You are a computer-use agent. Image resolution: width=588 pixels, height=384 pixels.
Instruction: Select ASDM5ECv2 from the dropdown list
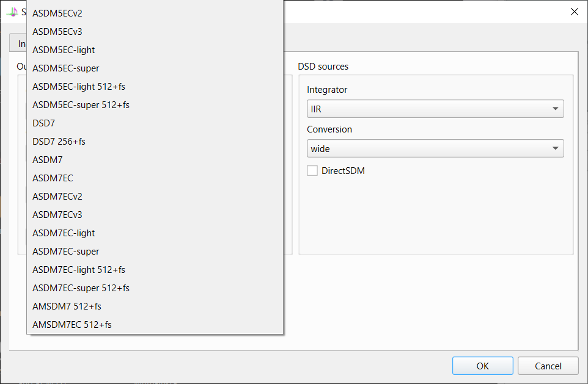57,13
